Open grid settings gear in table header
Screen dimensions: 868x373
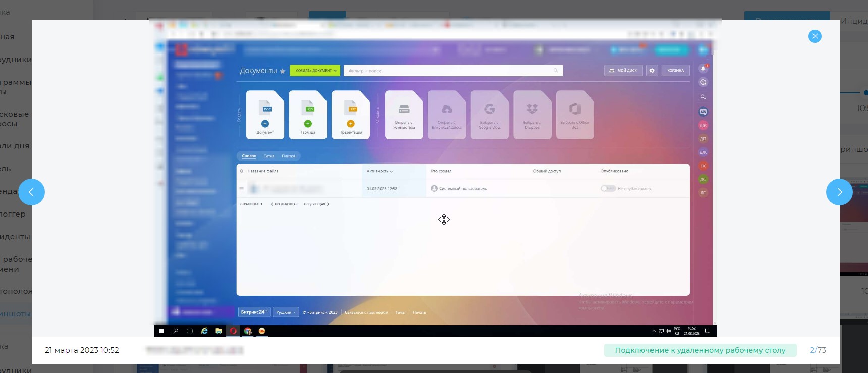point(241,171)
